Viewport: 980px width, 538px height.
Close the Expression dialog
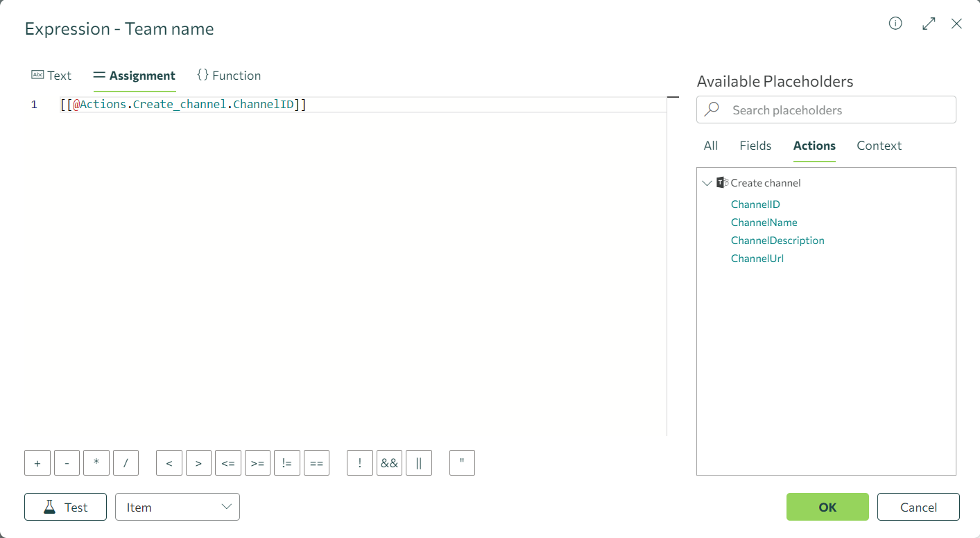(956, 24)
